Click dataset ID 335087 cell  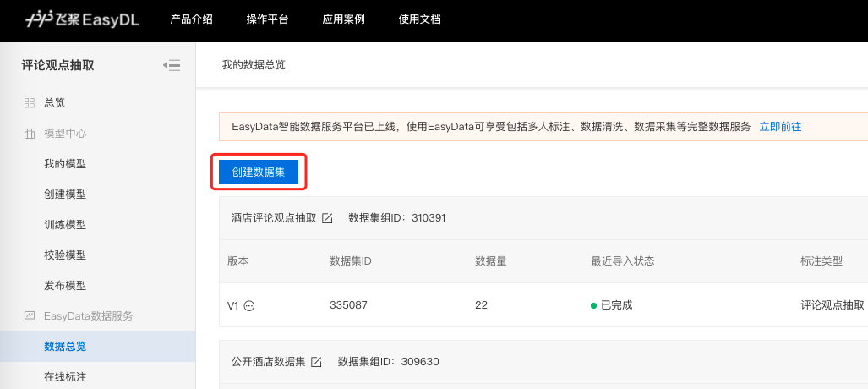pyautogui.click(x=348, y=305)
